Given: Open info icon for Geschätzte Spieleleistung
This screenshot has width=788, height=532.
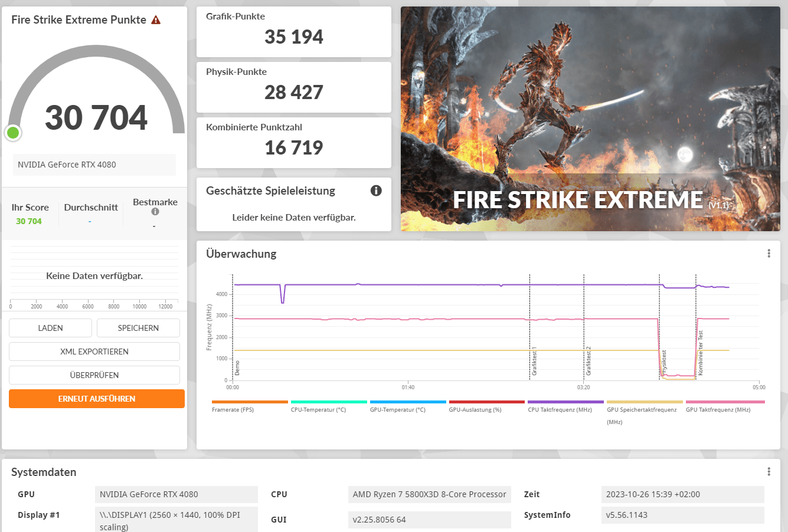Looking at the screenshot, I should tap(376, 191).
